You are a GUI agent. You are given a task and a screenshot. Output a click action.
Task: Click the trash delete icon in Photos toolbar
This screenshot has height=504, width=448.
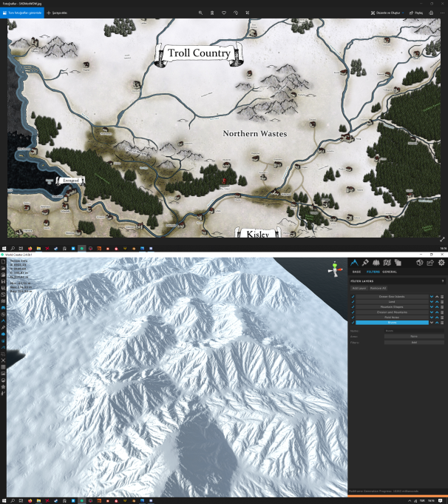click(212, 13)
